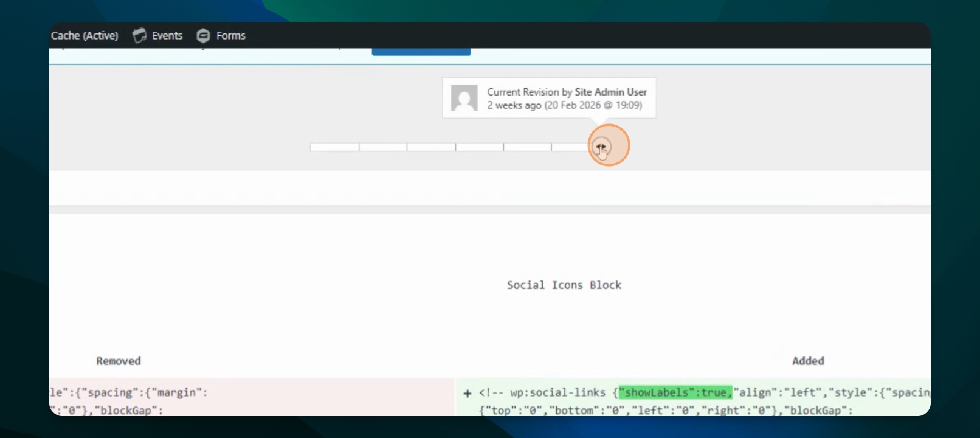Click the '2 weeks ago (20 Feb 2026 @ 19:09)' text
Screen dimensions: 980x438
564,105
